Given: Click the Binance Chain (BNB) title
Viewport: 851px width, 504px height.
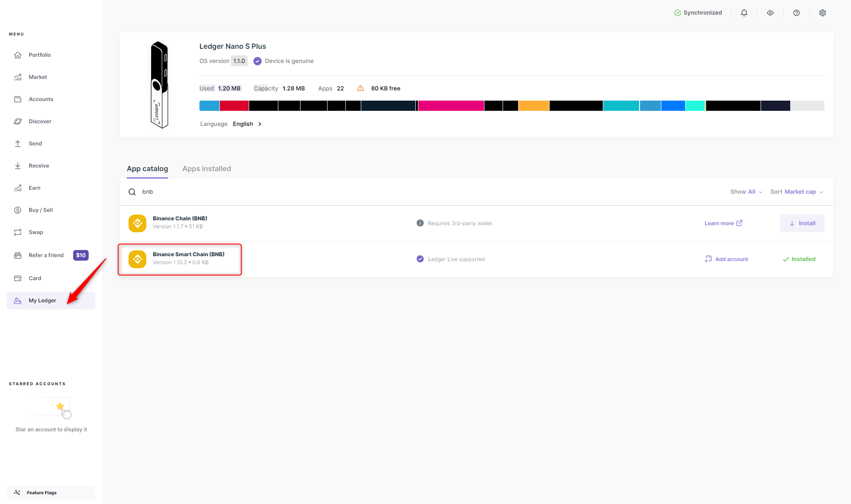Looking at the screenshot, I should pyautogui.click(x=180, y=219).
